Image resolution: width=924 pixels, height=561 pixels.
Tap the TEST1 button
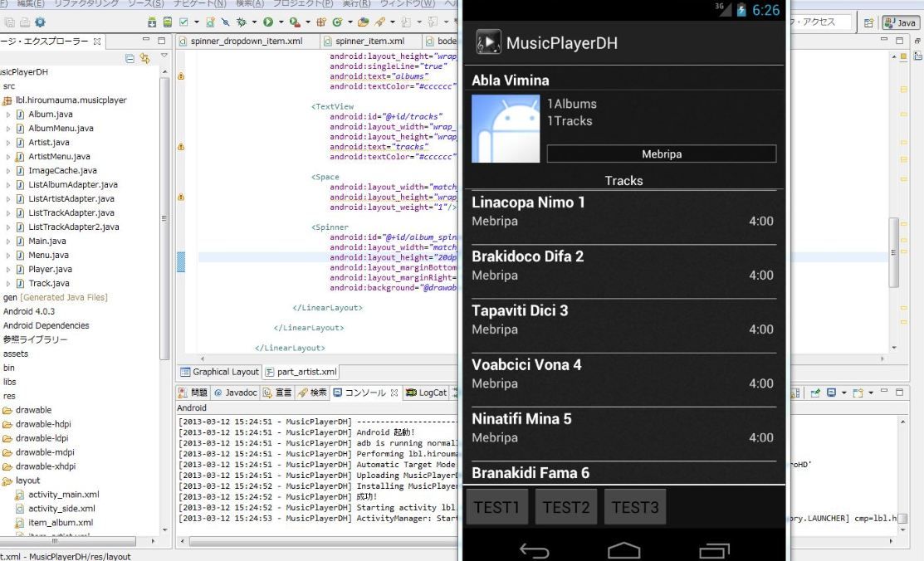pyautogui.click(x=496, y=507)
